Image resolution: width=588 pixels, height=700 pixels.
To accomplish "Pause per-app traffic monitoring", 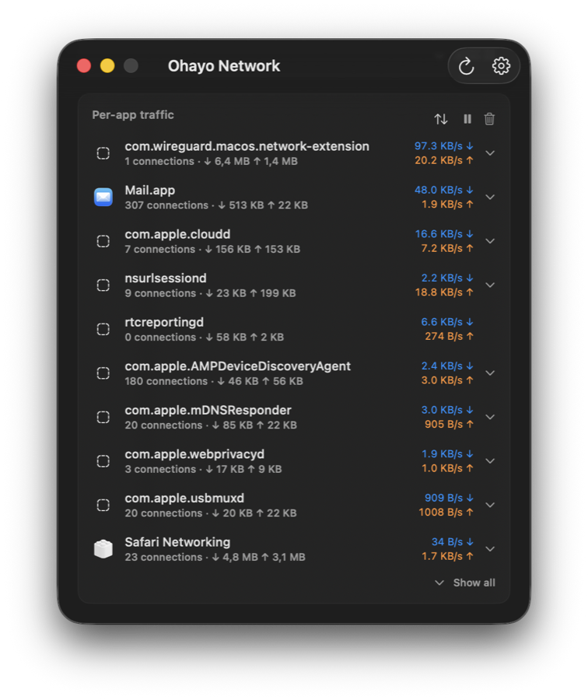I will coord(467,119).
